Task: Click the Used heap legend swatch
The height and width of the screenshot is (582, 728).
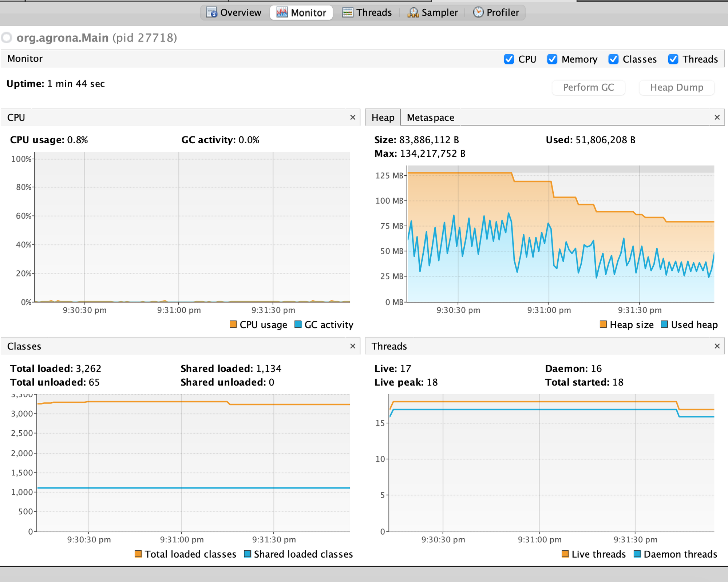Action: (665, 324)
